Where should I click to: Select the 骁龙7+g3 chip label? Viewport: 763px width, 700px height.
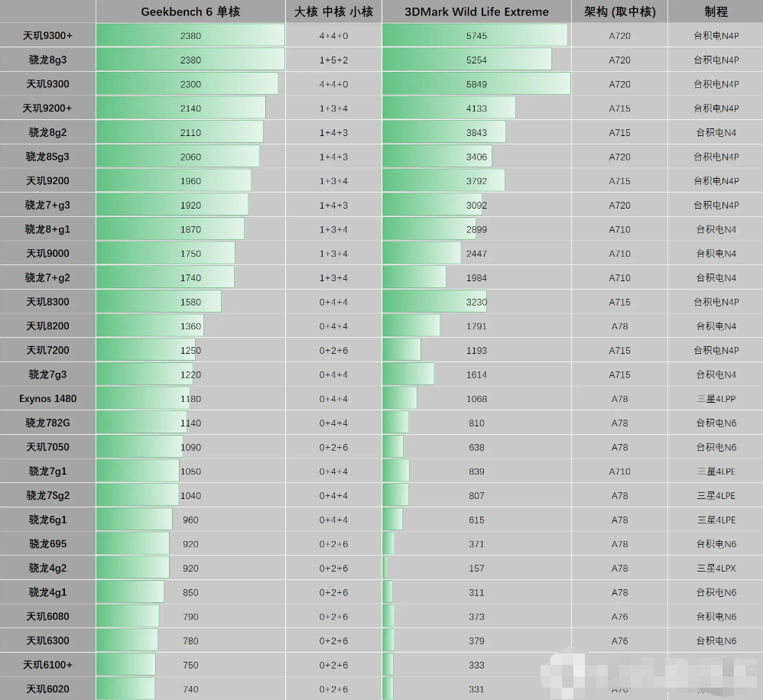47,205
